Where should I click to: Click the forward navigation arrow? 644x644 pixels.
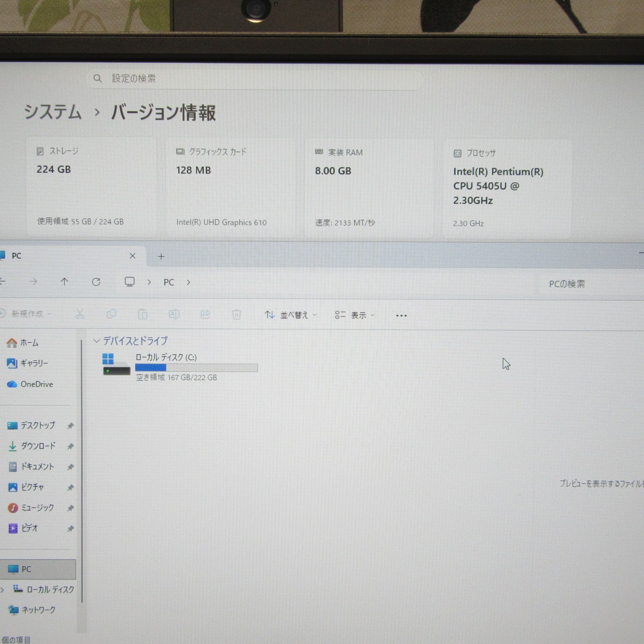coord(34,282)
